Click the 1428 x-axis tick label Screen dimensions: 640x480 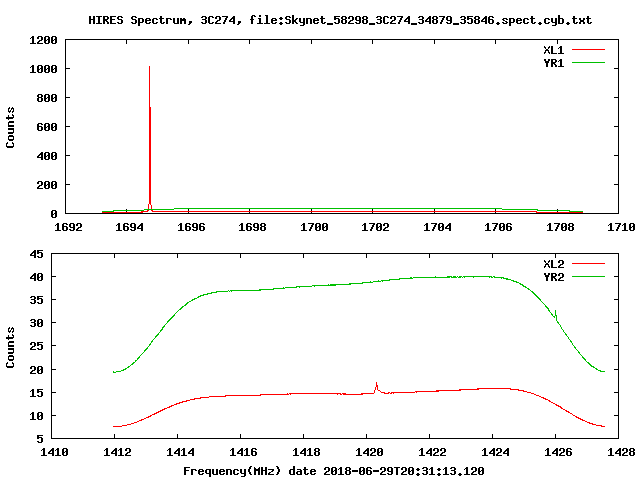(x=621, y=452)
